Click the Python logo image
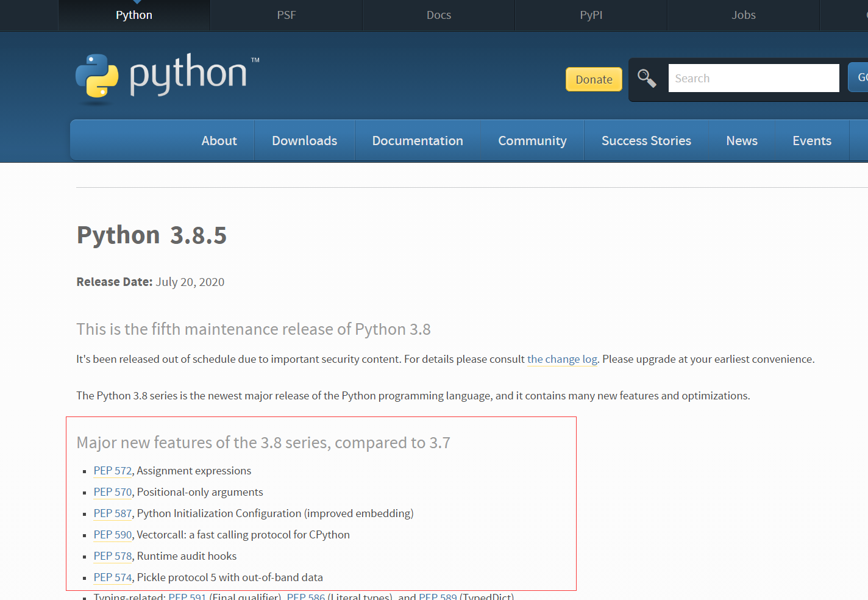Image resolution: width=868 pixels, height=600 pixels. click(168, 78)
